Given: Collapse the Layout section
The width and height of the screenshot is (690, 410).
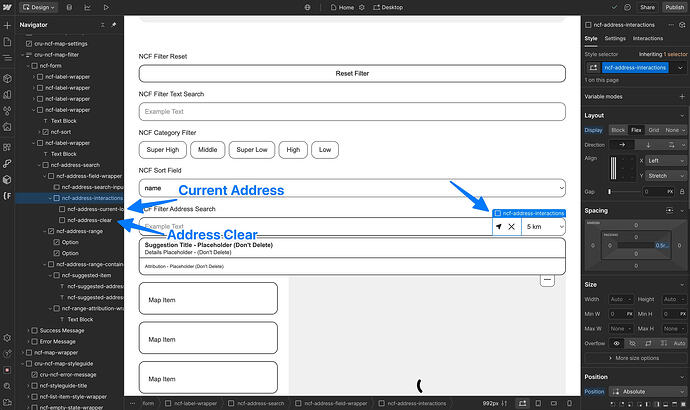Looking at the screenshot, I should point(682,116).
